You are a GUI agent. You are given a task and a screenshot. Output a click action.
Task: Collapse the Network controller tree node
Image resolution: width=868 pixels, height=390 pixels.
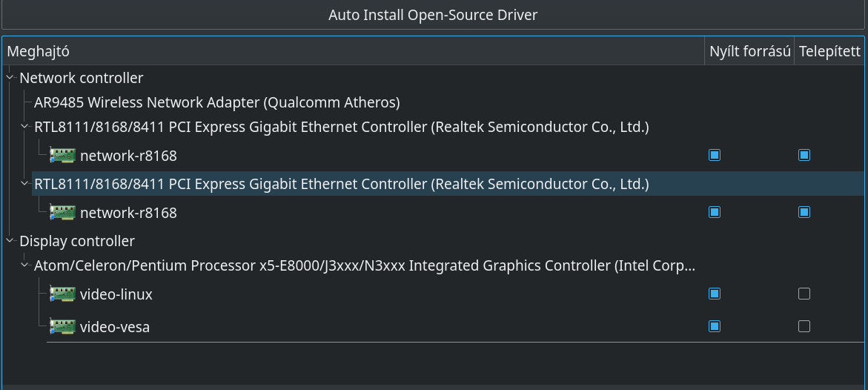[x=10, y=78]
